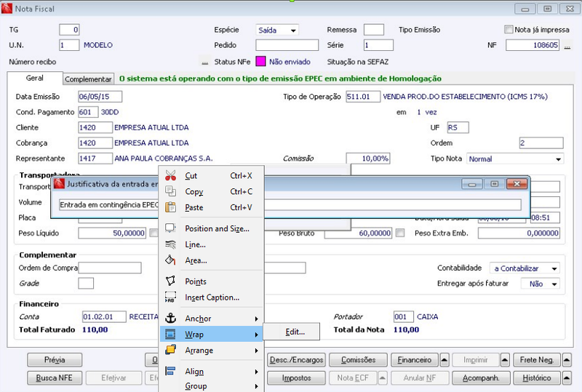Open the Histórico button
Viewport: 582px width, 392px height.
[537, 378]
